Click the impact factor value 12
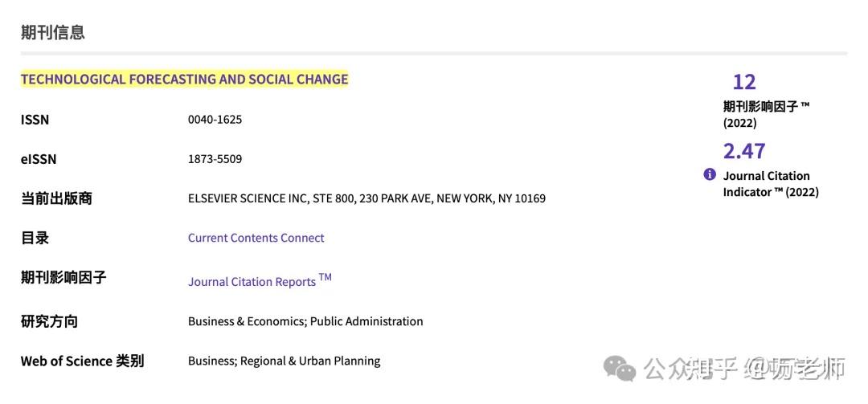 (x=744, y=82)
